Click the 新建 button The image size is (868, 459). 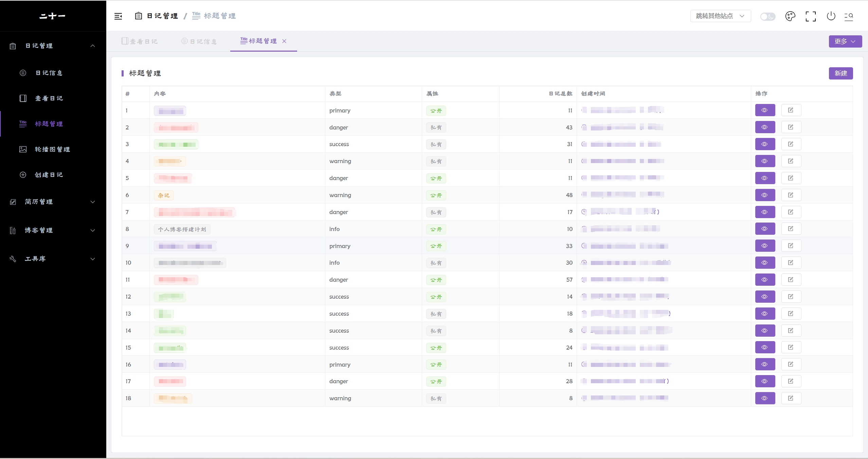click(x=840, y=73)
